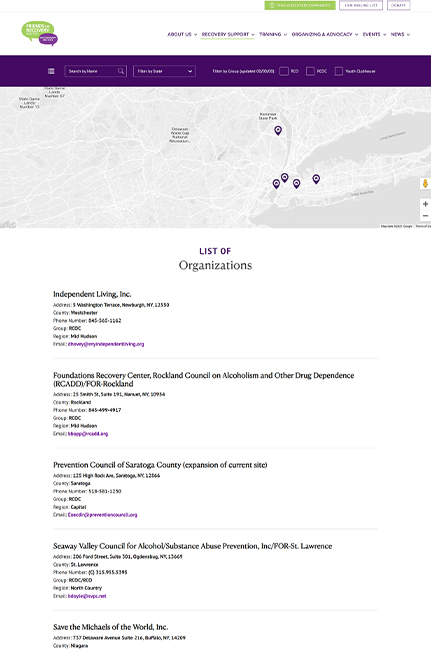The width and height of the screenshot is (431, 650).
Task: Click the Donate button
Action: coord(398,5)
